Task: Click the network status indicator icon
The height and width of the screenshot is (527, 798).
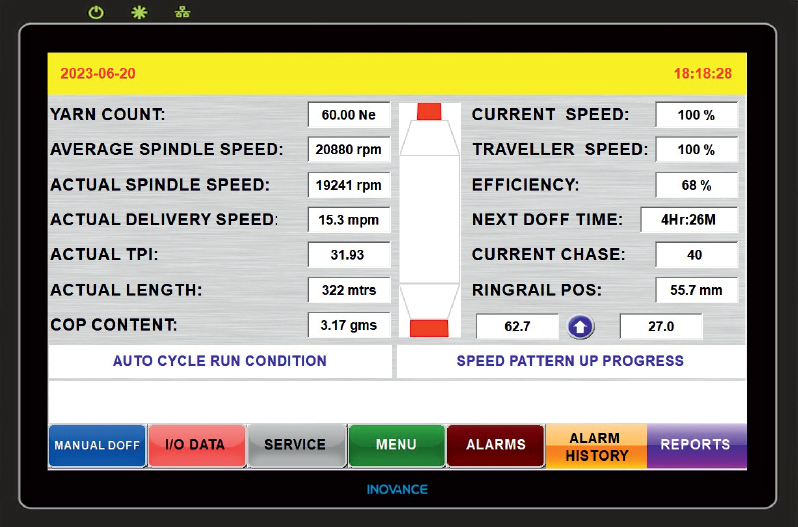Action: coord(182,12)
